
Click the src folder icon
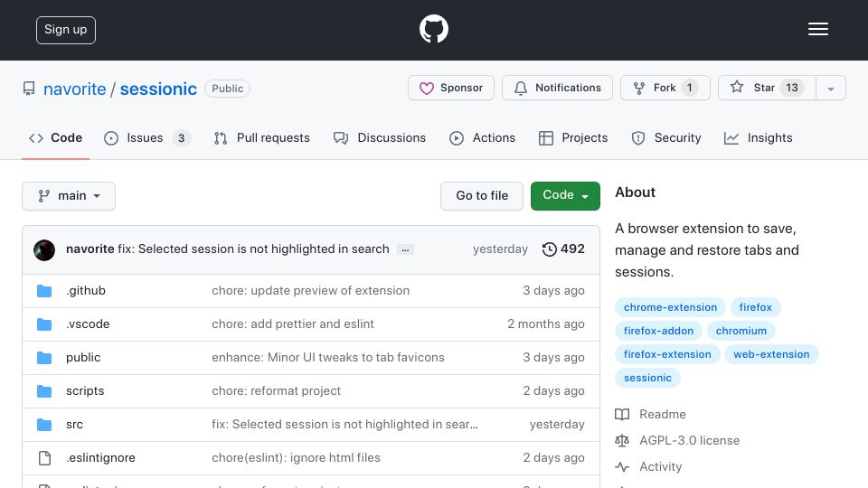pyautogui.click(x=44, y=425)
